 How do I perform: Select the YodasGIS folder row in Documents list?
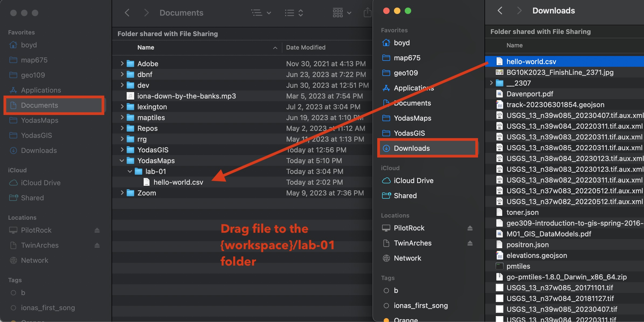(x=242, y=150)
